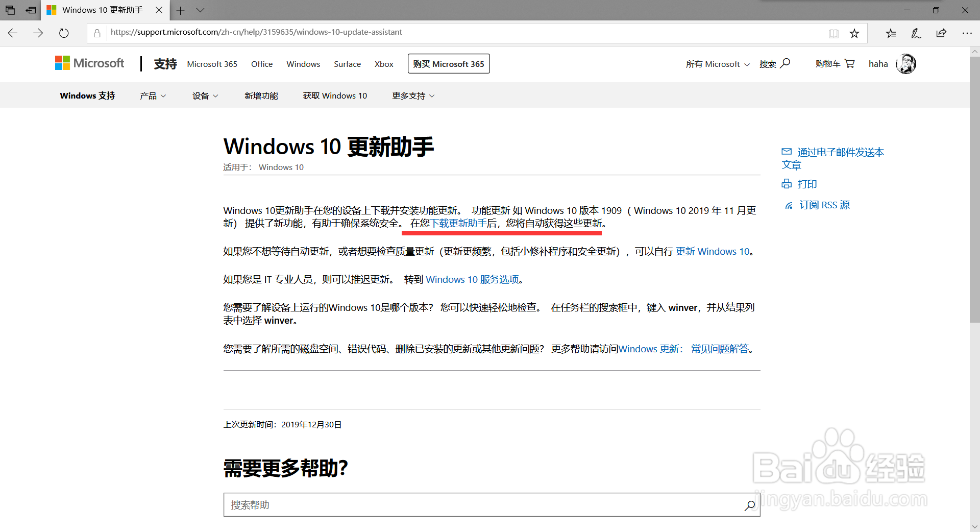This screenshot has height=532, width=980.
Task: Click scrollbar up arrow
Action: coord(975,52)
